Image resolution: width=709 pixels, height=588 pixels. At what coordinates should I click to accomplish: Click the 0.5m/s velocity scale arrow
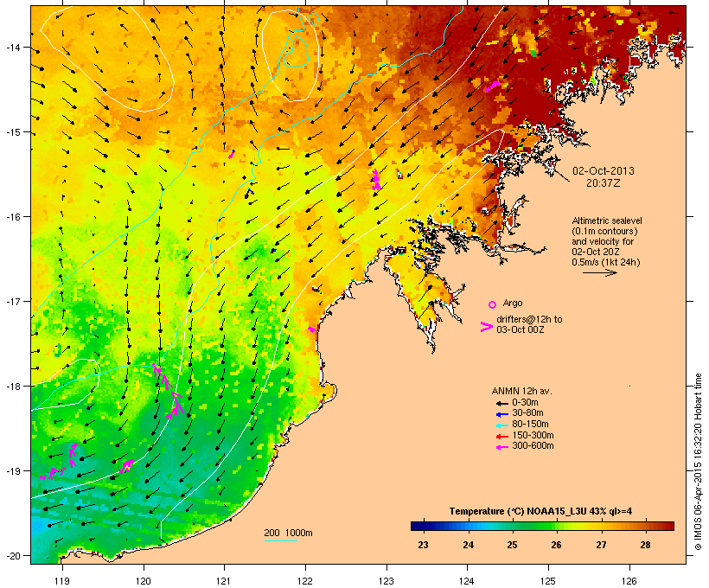[599, 272]
